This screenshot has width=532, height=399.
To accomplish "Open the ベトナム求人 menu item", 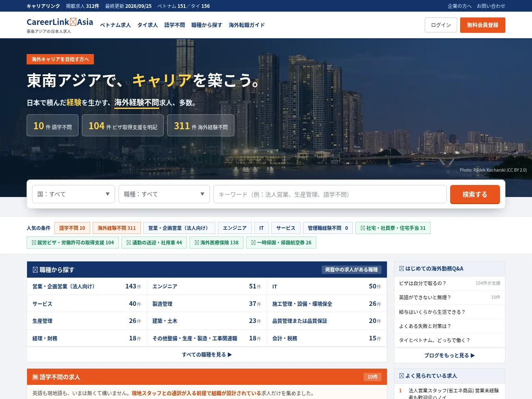I will (115, 25).
